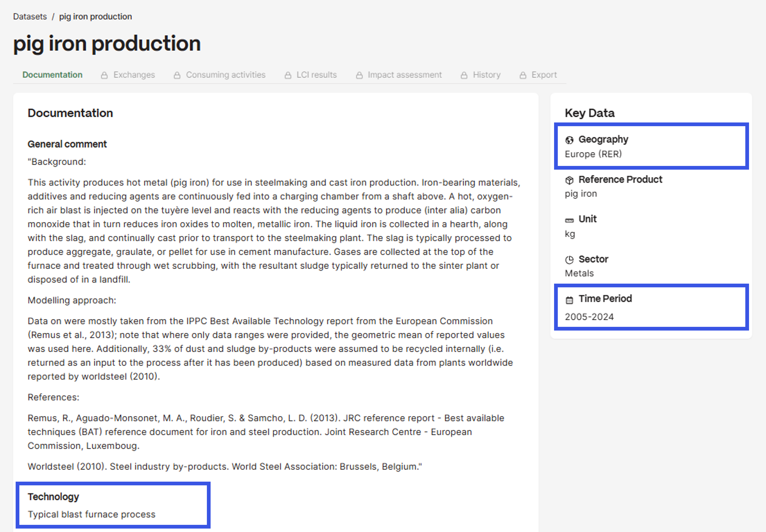Switch to the Documentation tab
Screen dimensions: 766x532
52,75
